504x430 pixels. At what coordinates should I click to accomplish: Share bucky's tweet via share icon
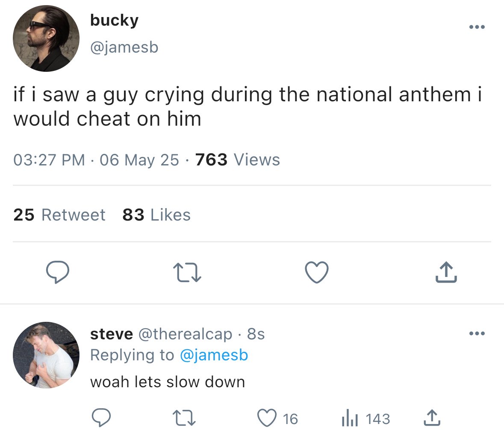click(446, 273)
